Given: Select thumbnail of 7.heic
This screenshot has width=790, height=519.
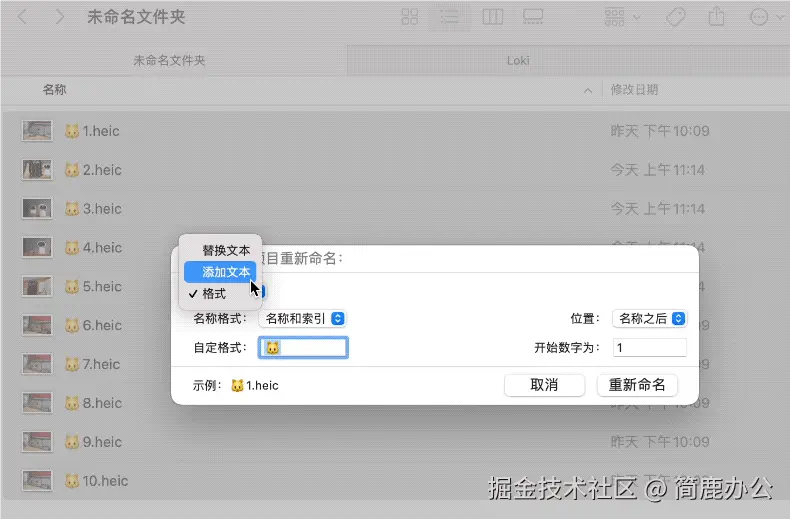Looking at the screenshot, I should coord(37,364).
